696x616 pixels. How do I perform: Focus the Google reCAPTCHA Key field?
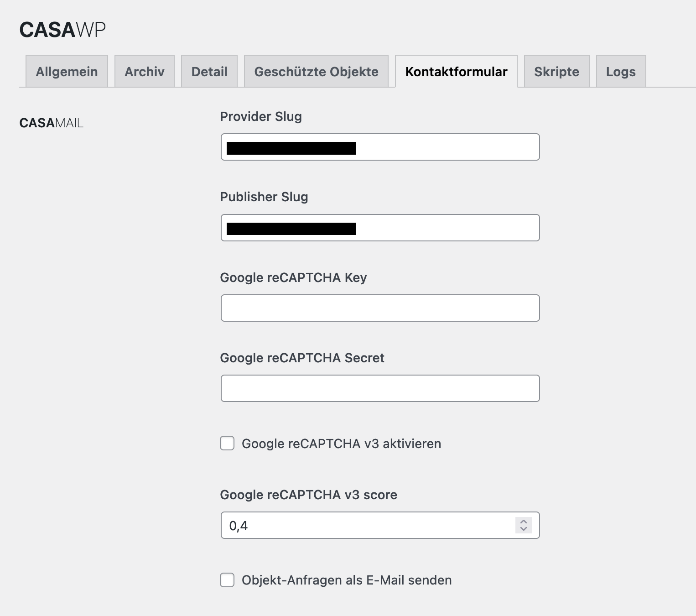tap(380, 308)
